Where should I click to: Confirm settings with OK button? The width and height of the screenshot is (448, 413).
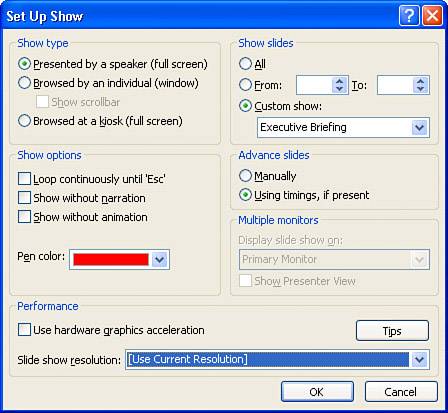[x=317, y=392]
